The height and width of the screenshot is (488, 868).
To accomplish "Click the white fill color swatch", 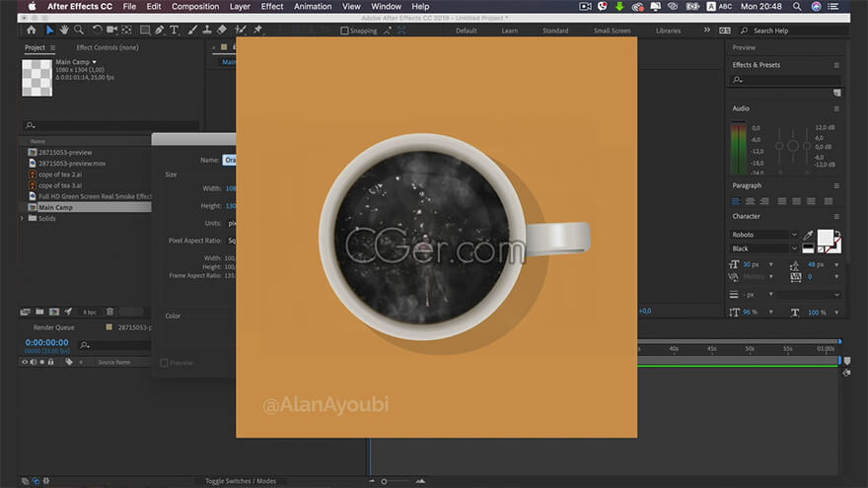I will click(x=825, y=238).
